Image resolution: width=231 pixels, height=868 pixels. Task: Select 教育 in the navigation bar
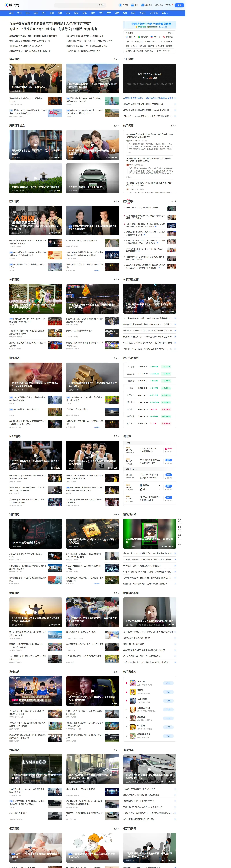click(x=125, y=13)
